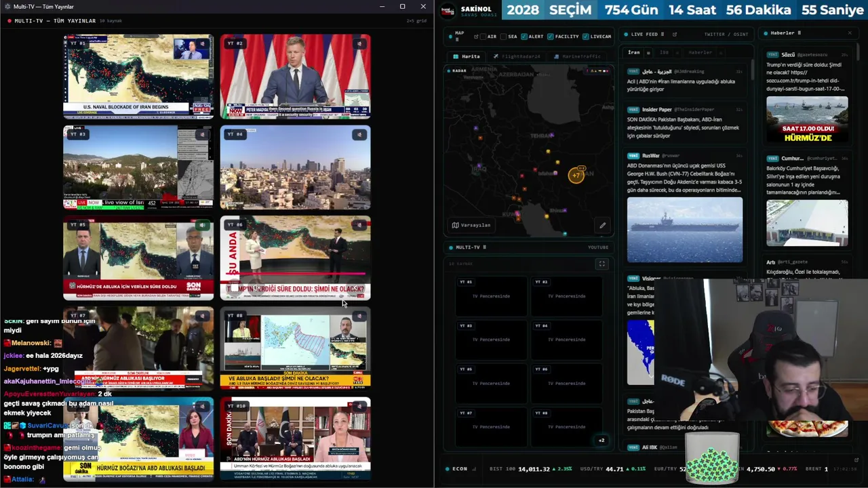Toggle audio icon on YT #6 tile
Image resolution: width=868 pixels, height=488 pixels.
359,225
